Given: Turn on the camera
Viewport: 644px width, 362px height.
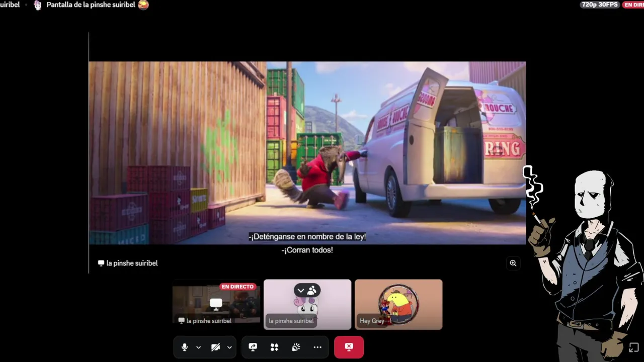Looking at the screenshot, I should [x=215, y=347].
